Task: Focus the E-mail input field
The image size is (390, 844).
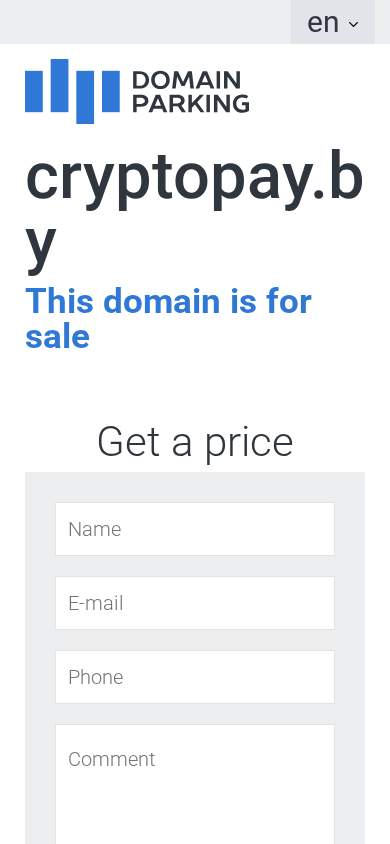Action: 195,603
